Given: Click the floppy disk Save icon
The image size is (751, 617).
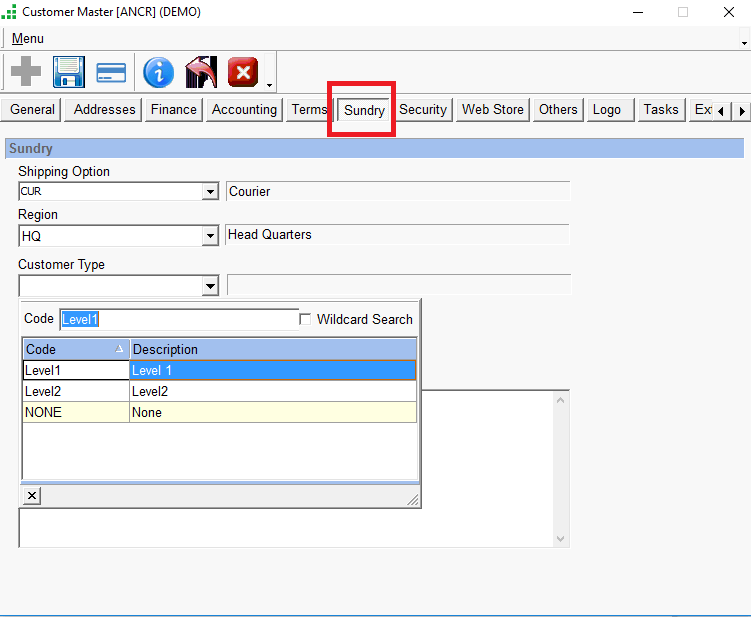Looking at the screenshot, I should 68,72.
